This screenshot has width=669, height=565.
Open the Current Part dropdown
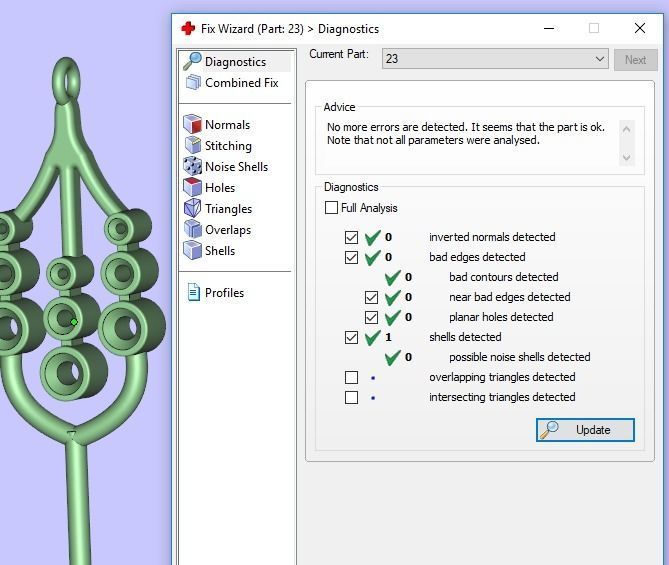pyautogui.click(x=495, y=58)
